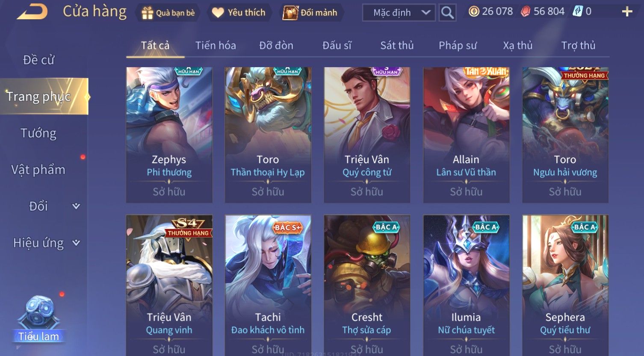Select Vật phẩm in the sidebar
The width and height of the screenshot is (644, 356).
pos(38,170)
